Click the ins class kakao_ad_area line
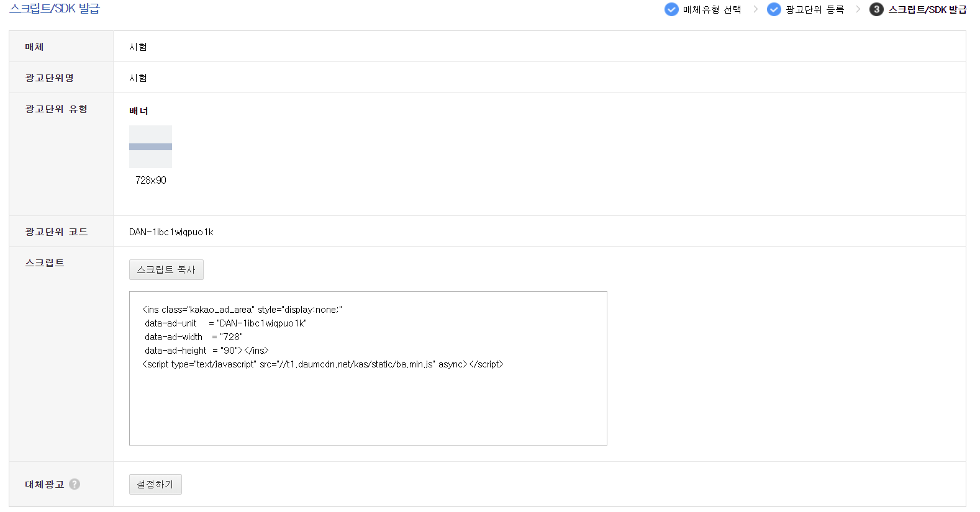980x512 pixels. click(x=242, y=310)
